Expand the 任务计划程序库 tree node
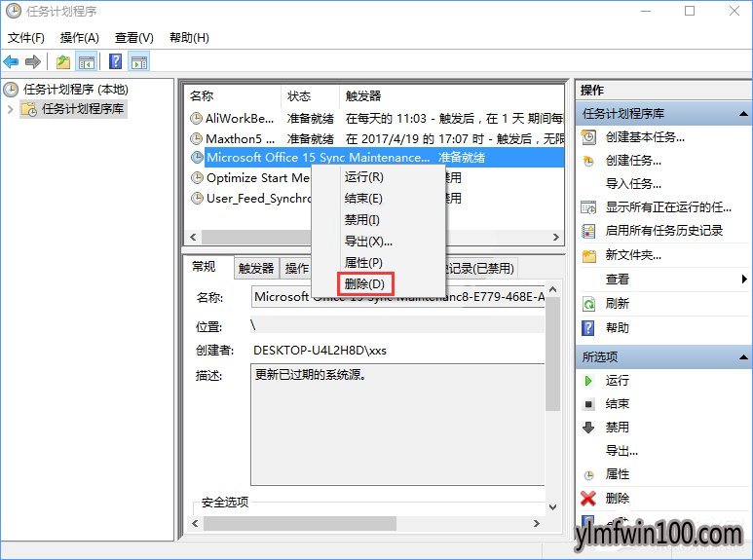This screenshot has width=753, height=560. click(x=10, y=109)
